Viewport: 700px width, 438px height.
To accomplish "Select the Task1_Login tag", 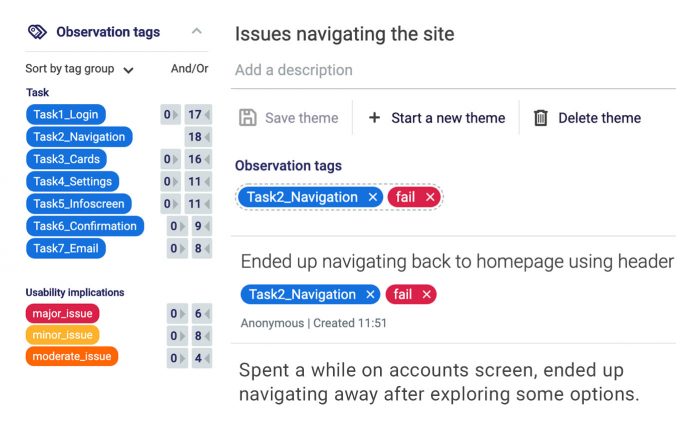I will pyautogui.click(x=66, y=115).
